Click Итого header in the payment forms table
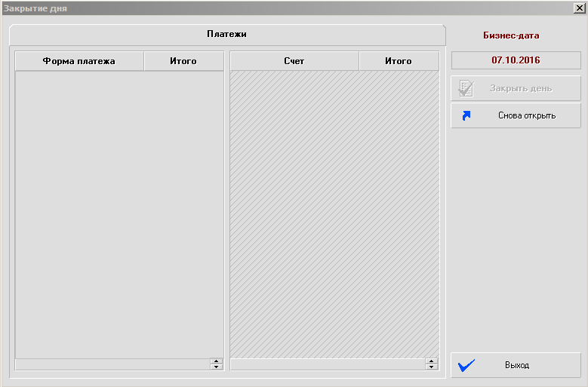This screenshot has width=588, height=387. pyautogui.click(x=183, y=61)
